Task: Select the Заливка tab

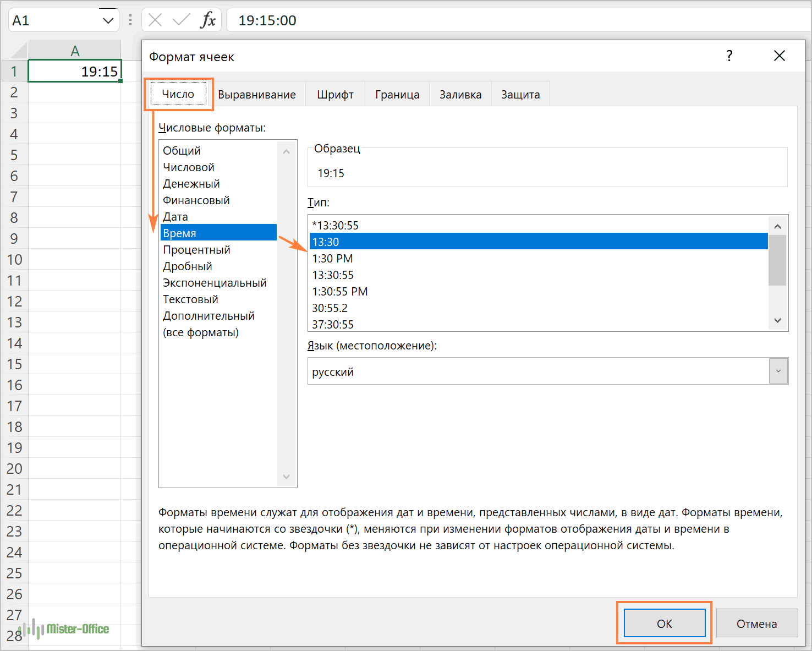Action: [x=460, y=95]
